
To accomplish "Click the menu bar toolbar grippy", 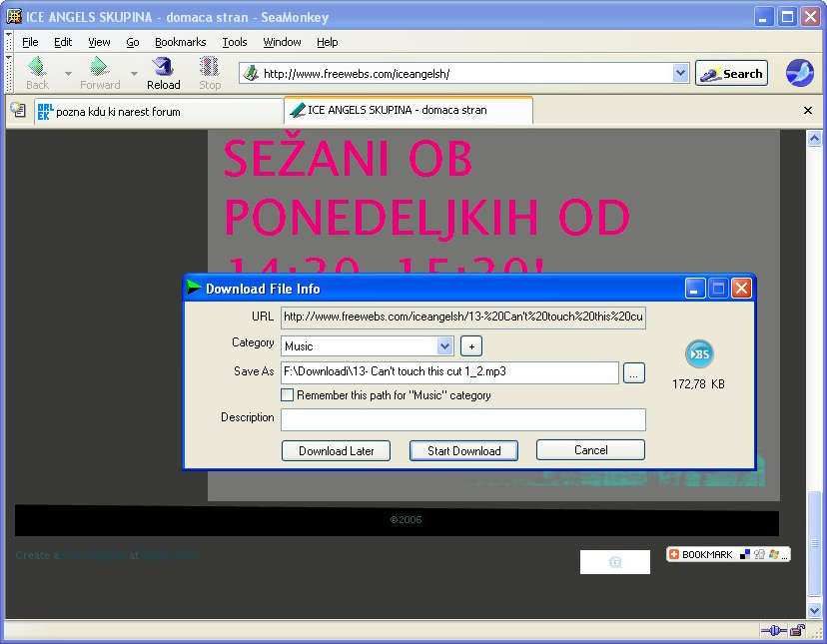I will (x=8, y=41).
